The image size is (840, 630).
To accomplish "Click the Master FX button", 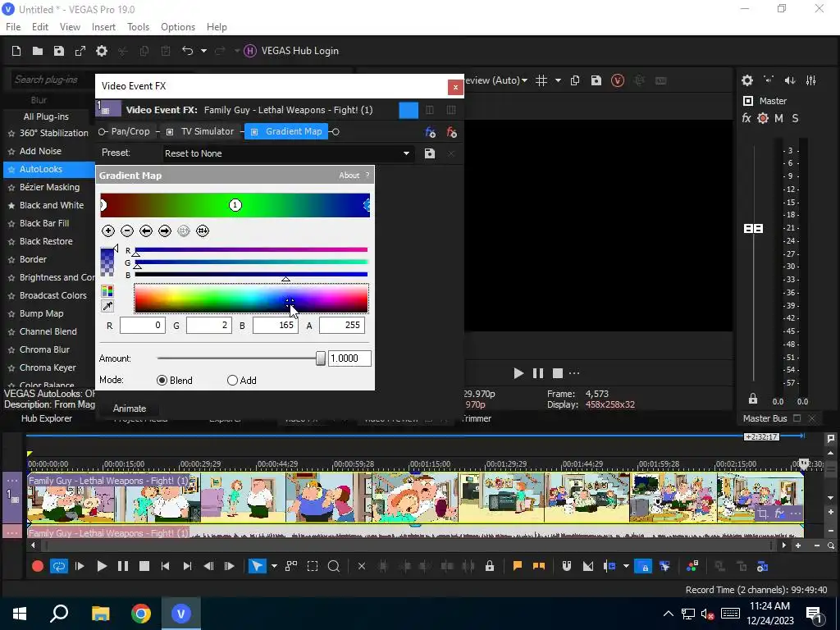I will [x=746, y=118].
